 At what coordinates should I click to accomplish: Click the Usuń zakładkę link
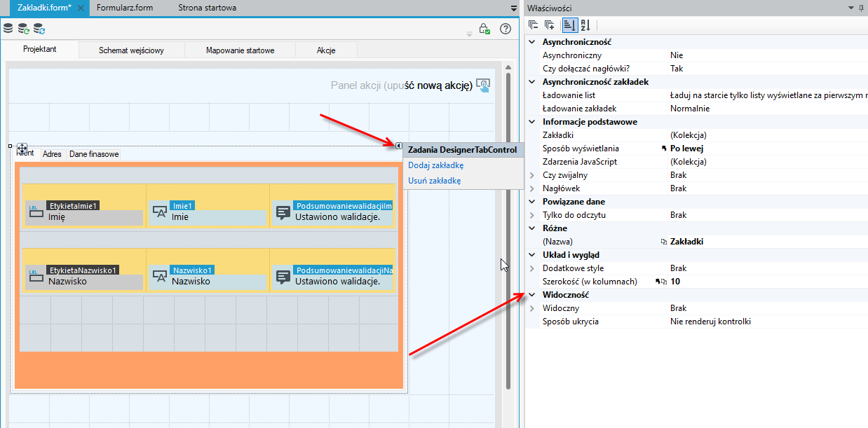point(435,181)
